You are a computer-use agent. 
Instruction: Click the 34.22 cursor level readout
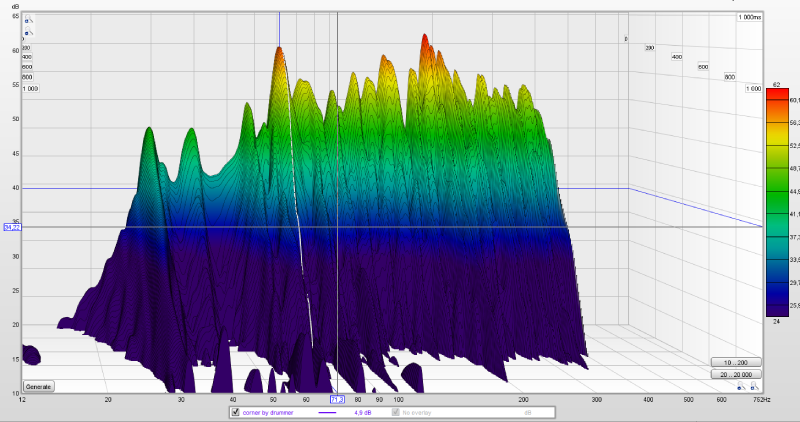(12, 227)
